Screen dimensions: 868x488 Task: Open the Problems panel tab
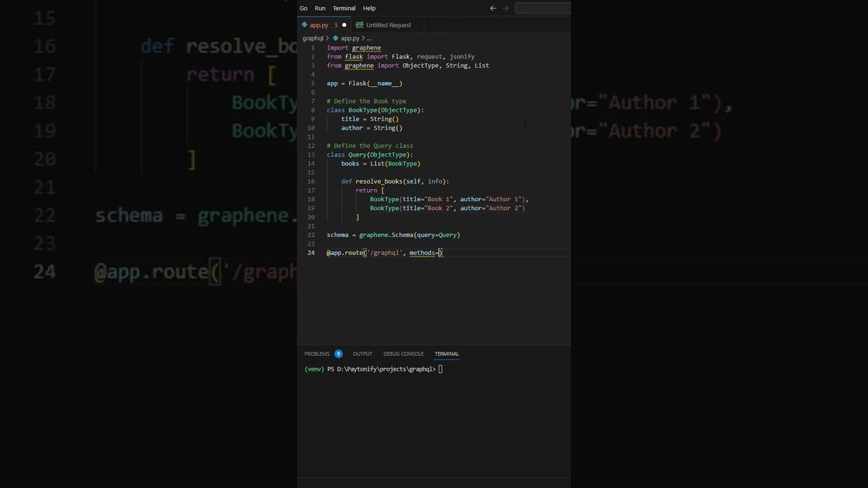pyautogui.click(x=317, y=354)
